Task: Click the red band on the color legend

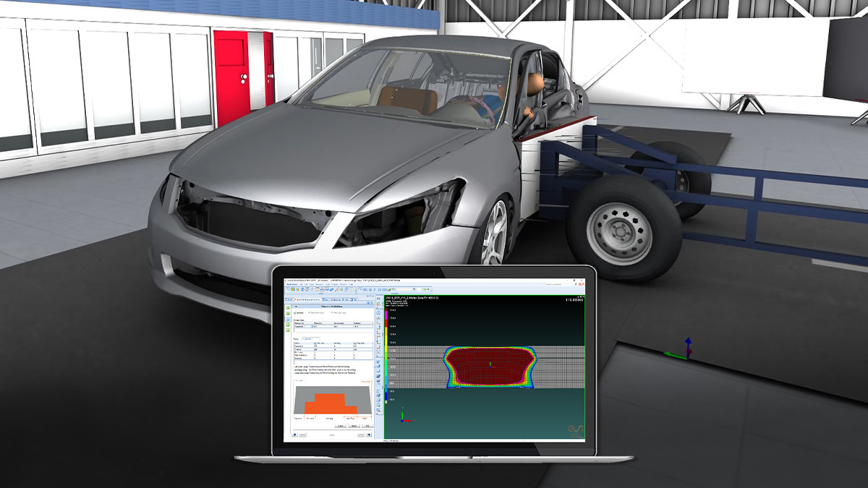Action: tap(386, 318)
